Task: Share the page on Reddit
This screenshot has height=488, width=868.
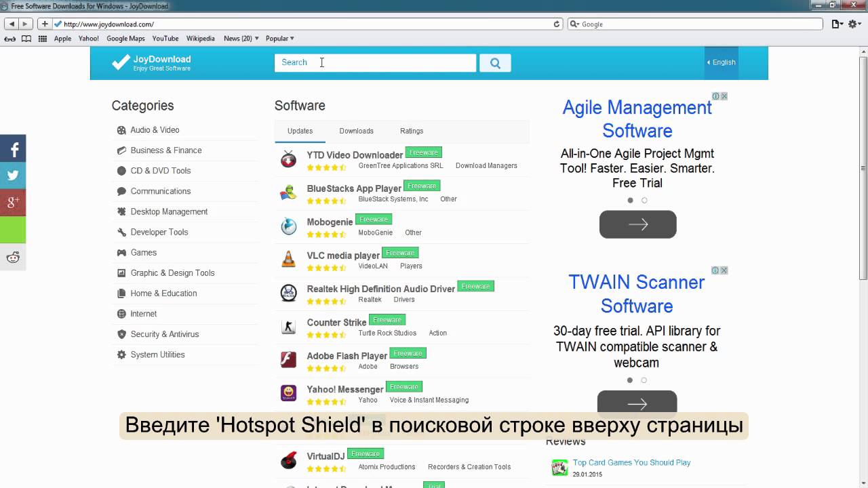Action: (x=13, y=257)
